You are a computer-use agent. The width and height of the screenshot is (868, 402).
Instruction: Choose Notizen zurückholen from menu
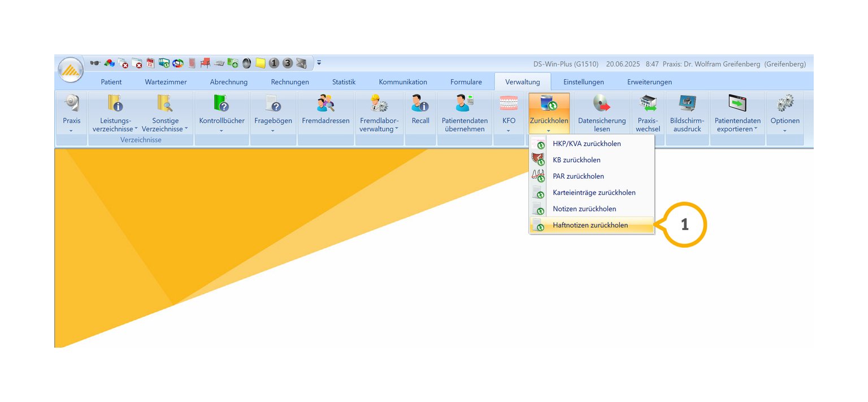592,209
